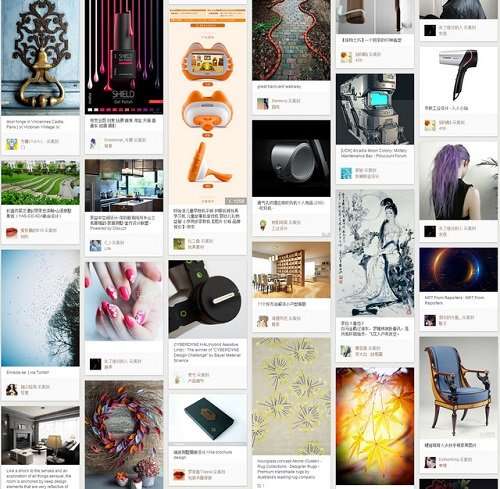Open the yellow maple leaves photo
Screen dimensions: 500x489
(x=375, y=426)
